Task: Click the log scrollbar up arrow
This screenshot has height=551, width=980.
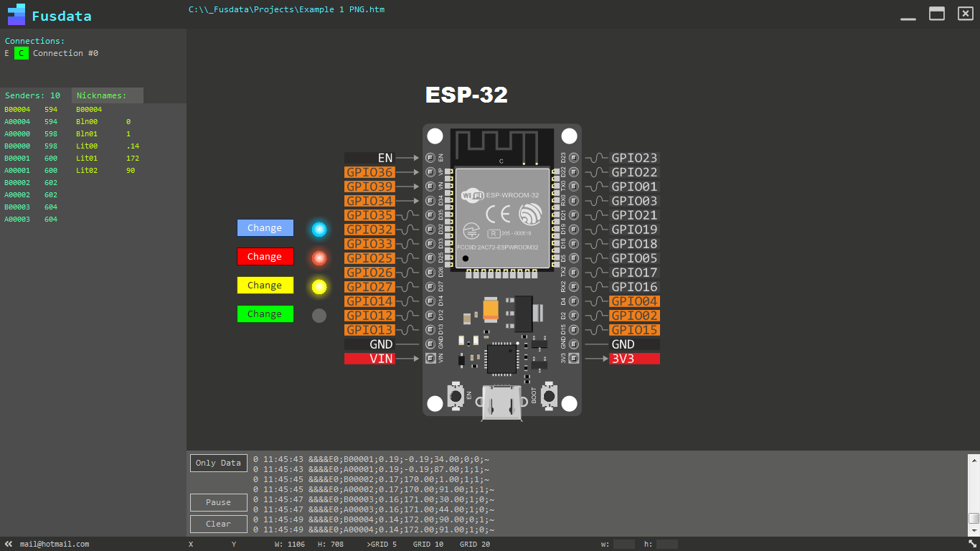Action: [x=974, y=460]
